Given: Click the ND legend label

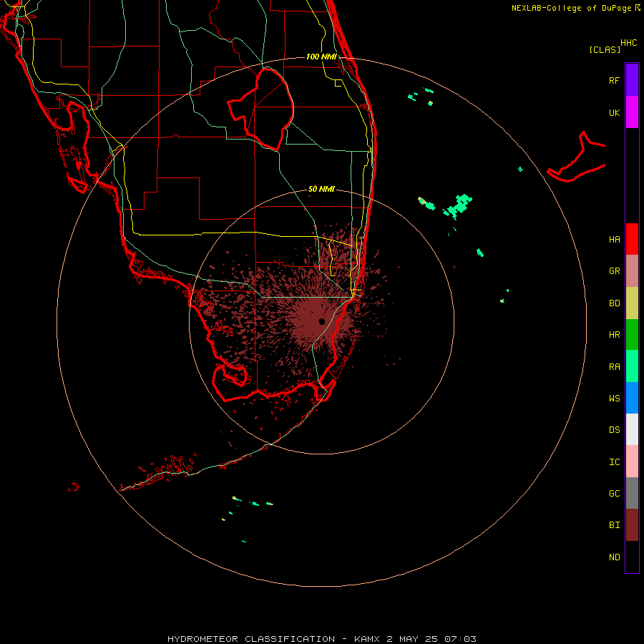Looking at the screenshot, I should [x=614, y=557].
